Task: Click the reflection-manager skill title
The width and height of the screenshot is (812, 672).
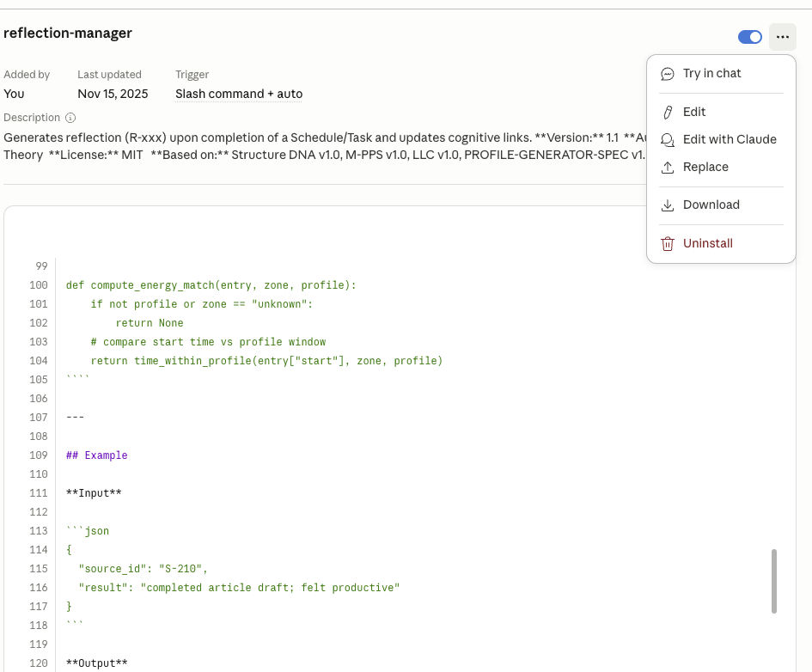Action: [68, 34]
